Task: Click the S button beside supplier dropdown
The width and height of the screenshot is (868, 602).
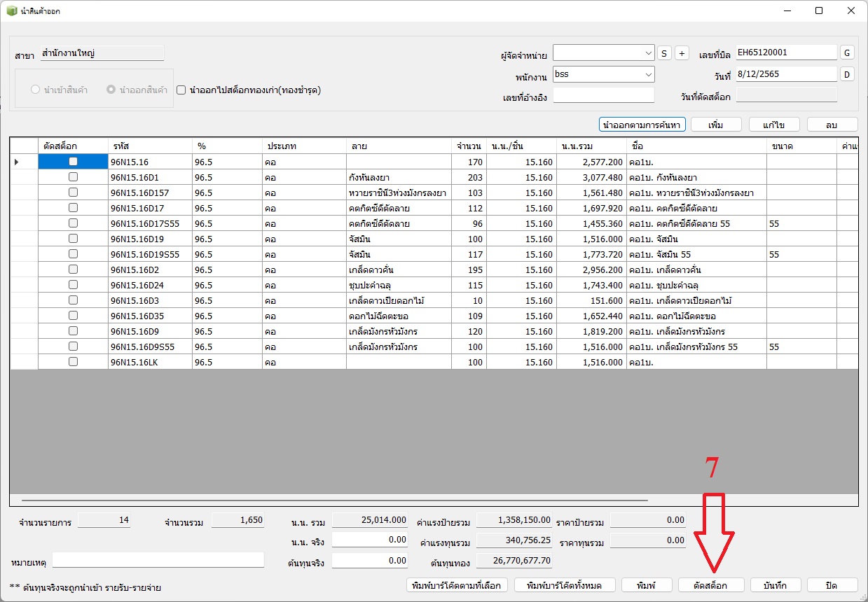Action: (x=664, y=53)
